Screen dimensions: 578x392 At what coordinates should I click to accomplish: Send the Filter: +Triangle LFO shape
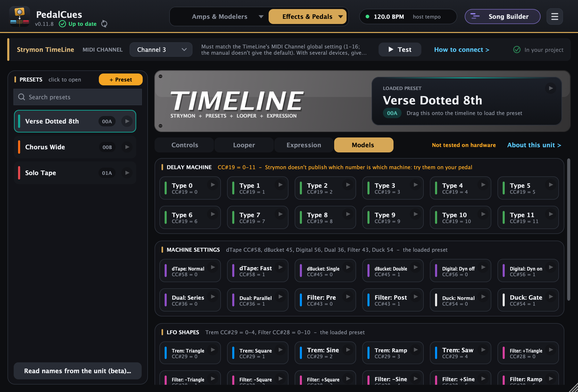(528, 353)
